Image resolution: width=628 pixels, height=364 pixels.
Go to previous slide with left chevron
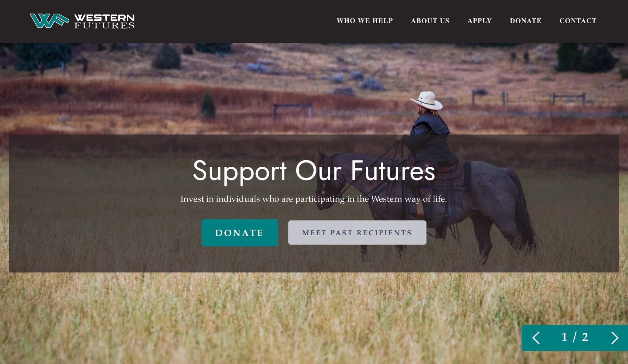coord(536,338)
